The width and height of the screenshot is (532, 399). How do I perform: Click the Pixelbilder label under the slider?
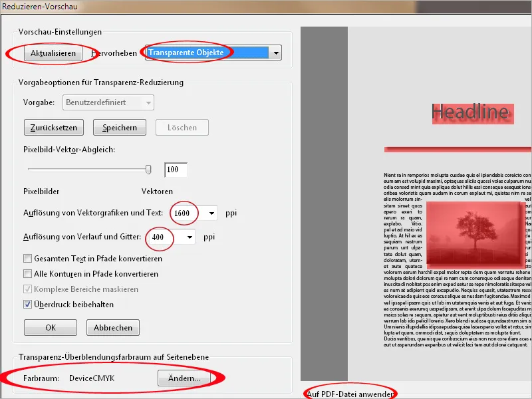tap(41, 192)
